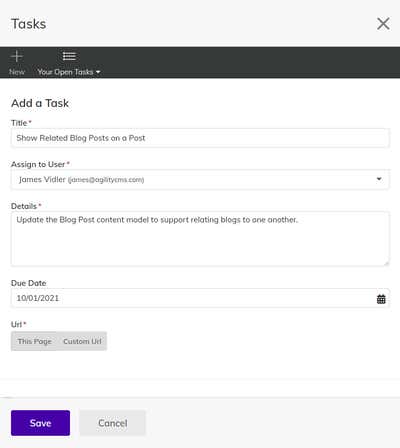
Task: Click the New task plus icon
Action: pos(17,56)
